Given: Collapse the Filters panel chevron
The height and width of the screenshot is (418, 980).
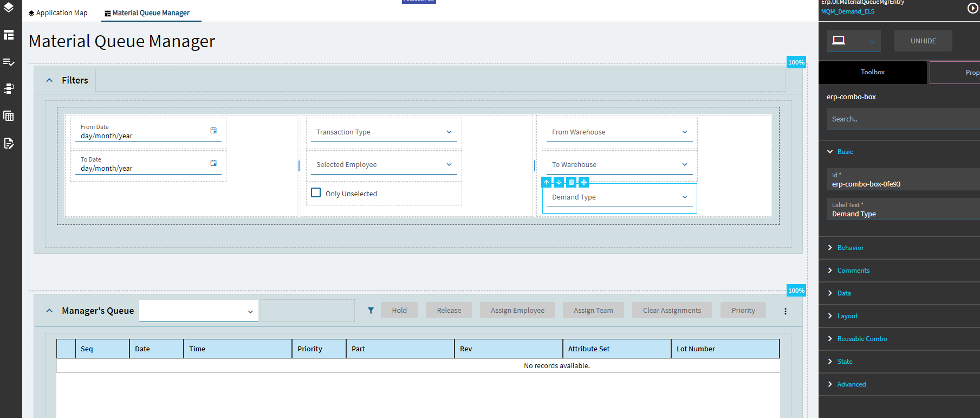Looking at the screenshot, I should click(x=49, y=80).
